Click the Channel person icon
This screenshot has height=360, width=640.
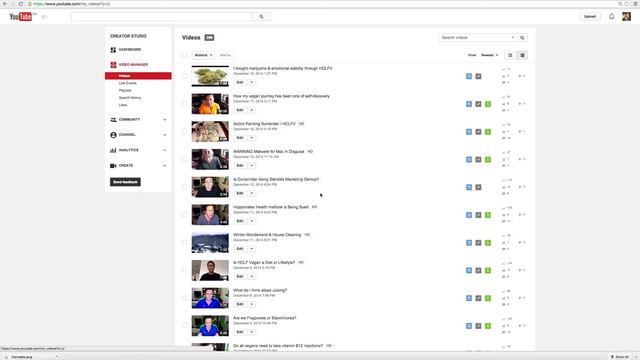point(113,135)
